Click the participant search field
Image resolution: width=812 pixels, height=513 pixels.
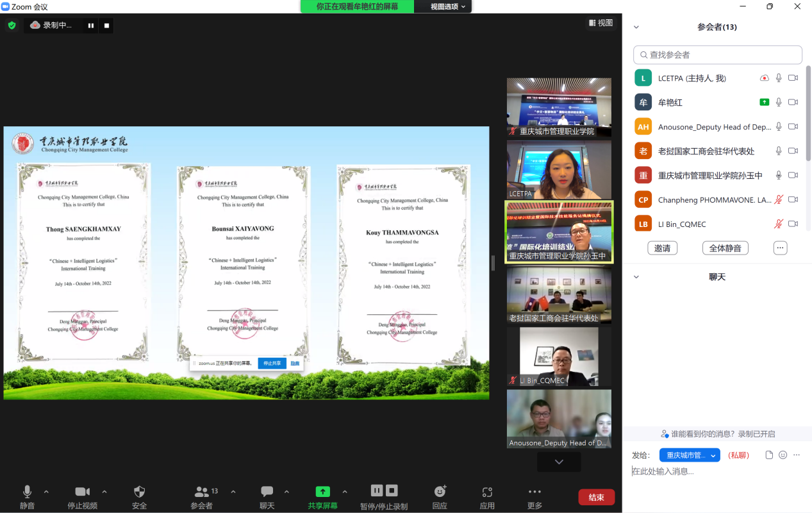point(718,55)
